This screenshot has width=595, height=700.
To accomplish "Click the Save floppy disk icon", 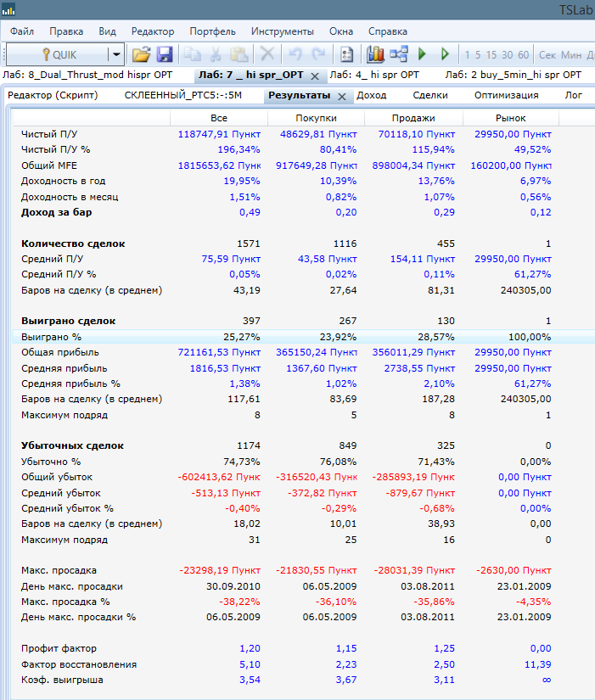I will point(165,54).
